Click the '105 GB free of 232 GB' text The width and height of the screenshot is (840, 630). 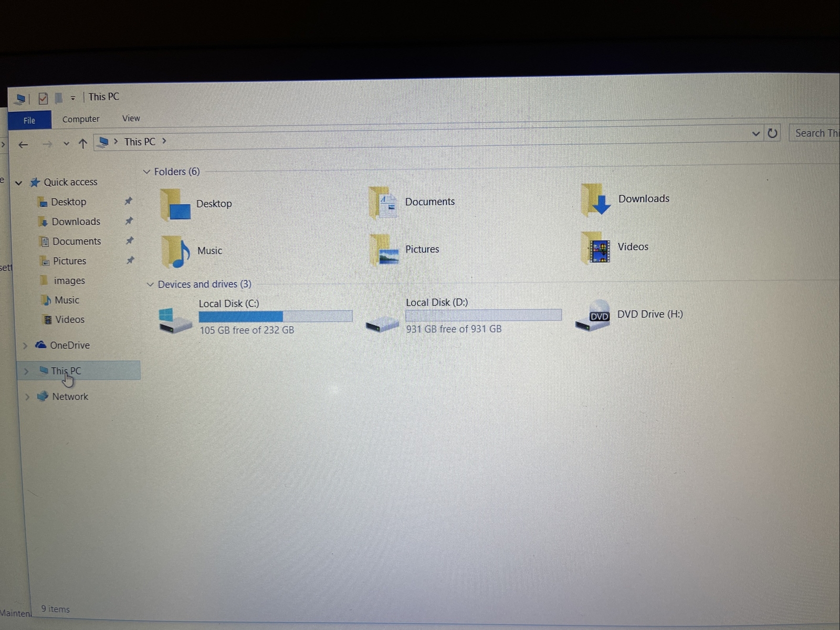click(247, 330)
